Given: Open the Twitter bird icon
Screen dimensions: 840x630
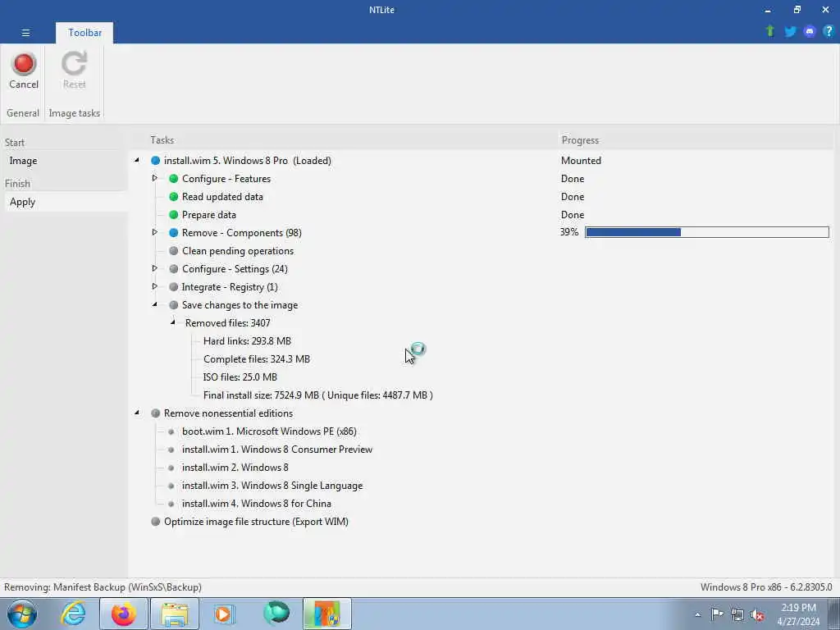Looking at the screenshot, I should [790, 32].
